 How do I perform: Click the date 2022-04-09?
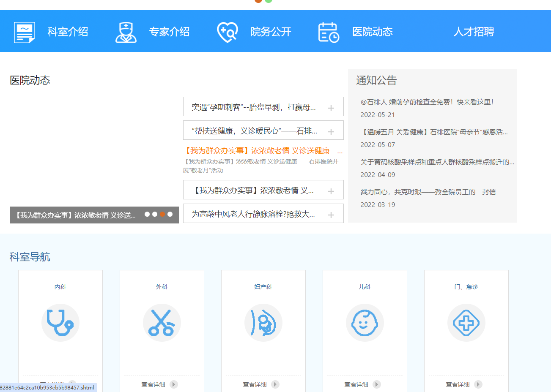click(378, 175)
